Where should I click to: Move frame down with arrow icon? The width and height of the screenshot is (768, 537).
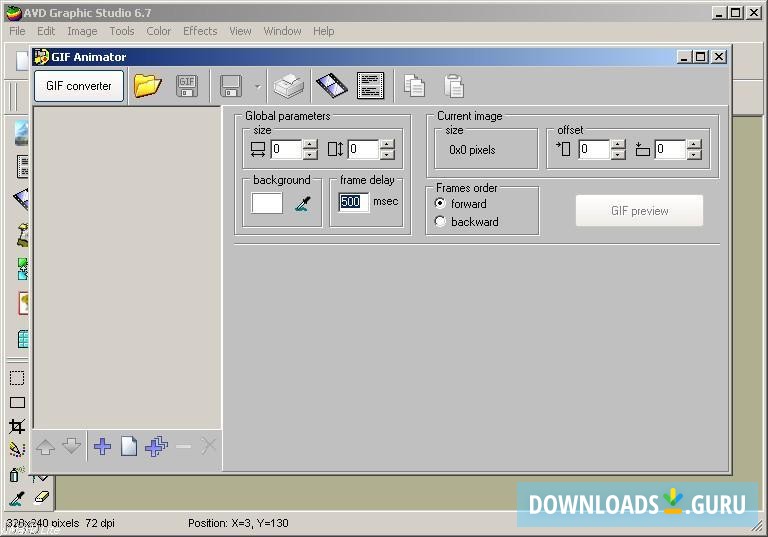click(x=72, y=446)
